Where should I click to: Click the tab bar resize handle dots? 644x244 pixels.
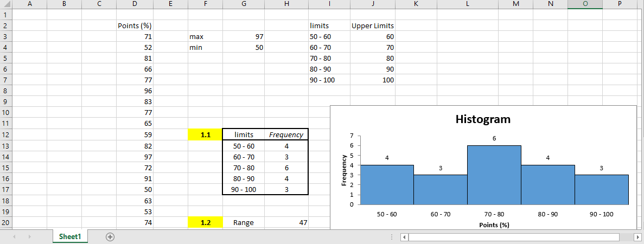(x=392, y=237)
